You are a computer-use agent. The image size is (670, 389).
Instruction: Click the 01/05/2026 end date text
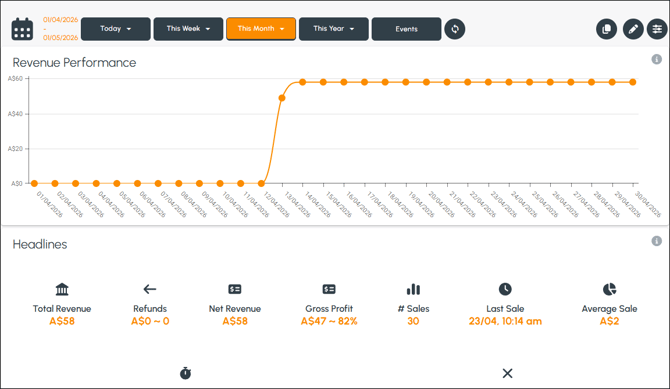point(60,38)
